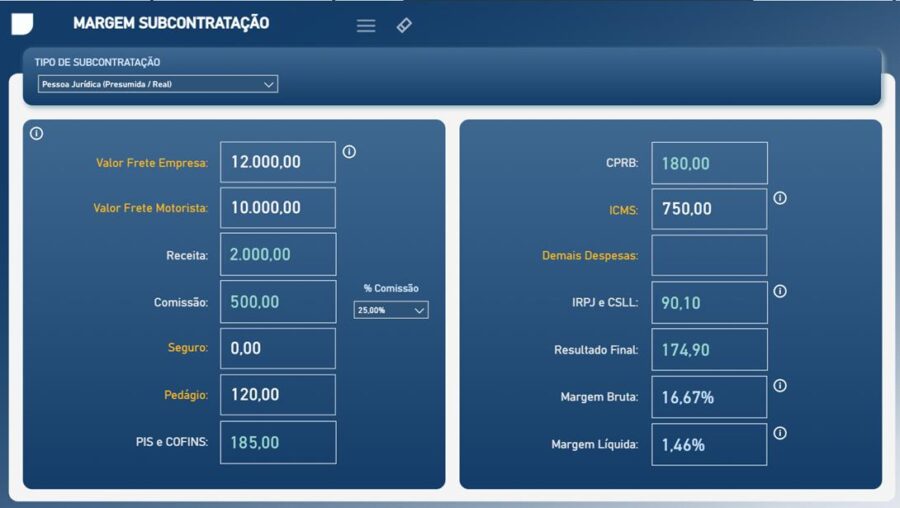
Task: Expand the % Comissão dropdown
Action: point(391,310)
